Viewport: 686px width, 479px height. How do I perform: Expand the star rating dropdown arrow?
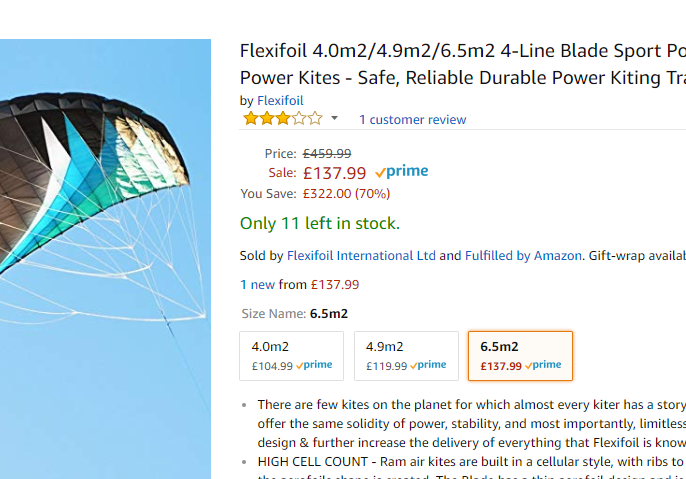point(334,119)
